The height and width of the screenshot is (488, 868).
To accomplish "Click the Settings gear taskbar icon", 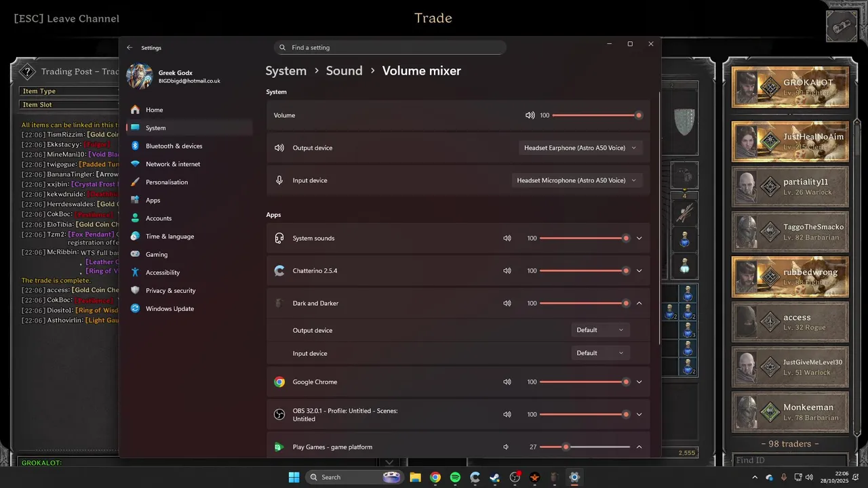I will [574, 477].
